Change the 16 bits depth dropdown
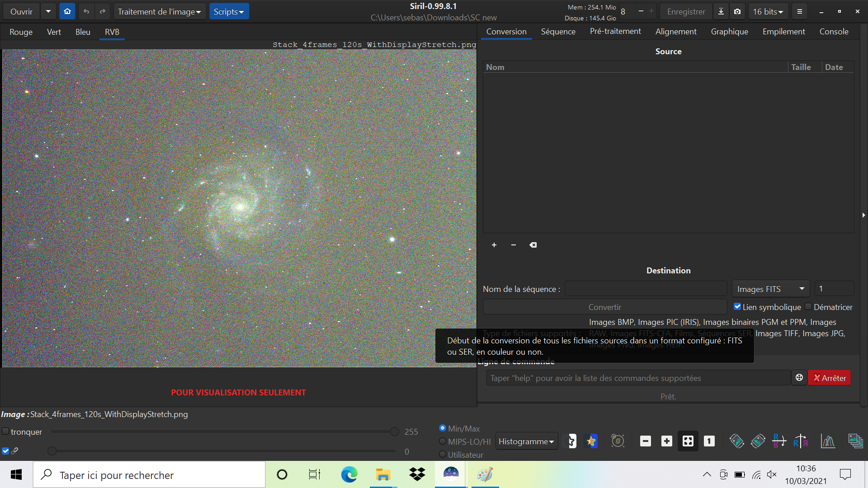Screen dimensions: 868x488 [768, 11]
